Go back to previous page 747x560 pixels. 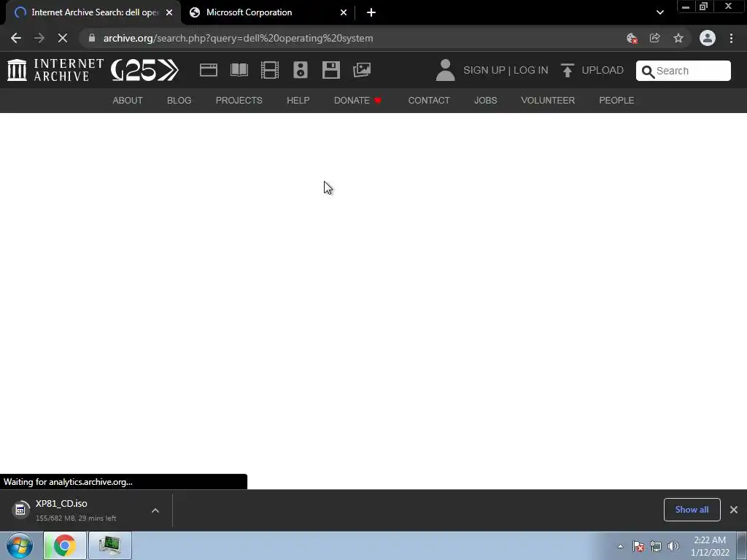click(16, 38)
